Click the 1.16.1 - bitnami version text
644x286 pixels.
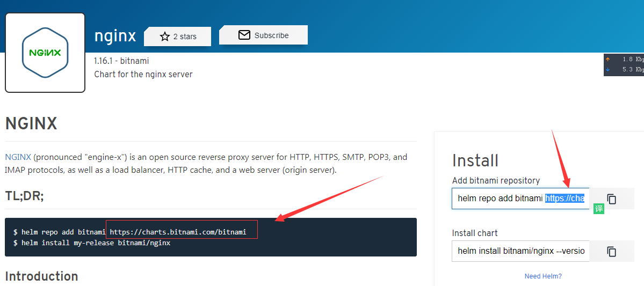[121, 61]
